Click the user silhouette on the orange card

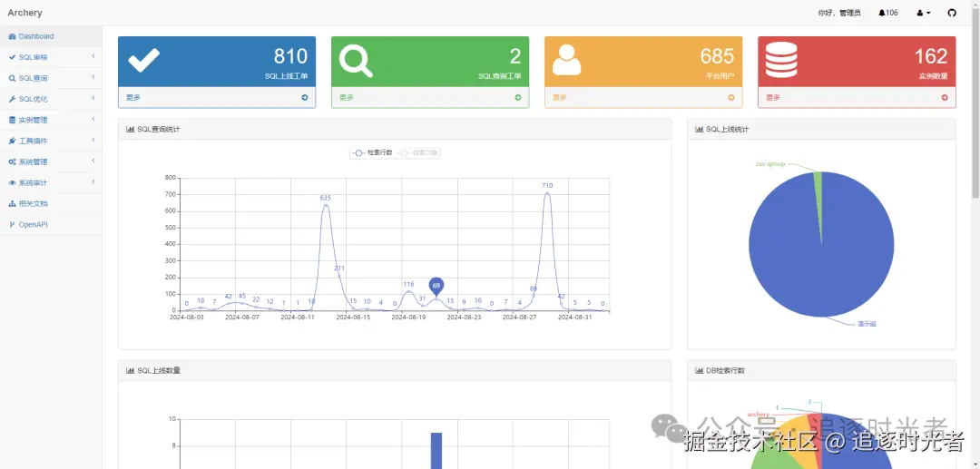coord(566,61)
